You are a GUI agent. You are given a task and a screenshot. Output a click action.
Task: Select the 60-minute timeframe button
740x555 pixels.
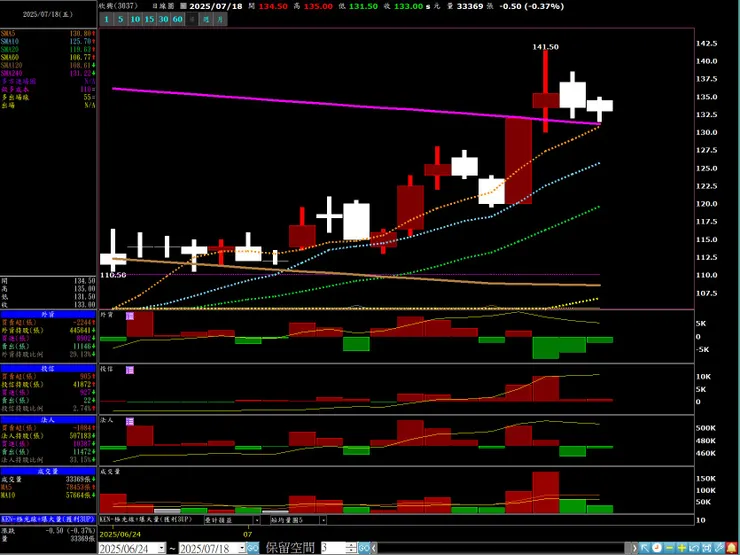(x=178, y=19)
